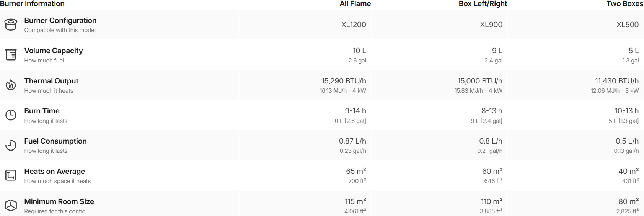
Task: Click the Thermal Output flame icon
Action: point(11,85)
